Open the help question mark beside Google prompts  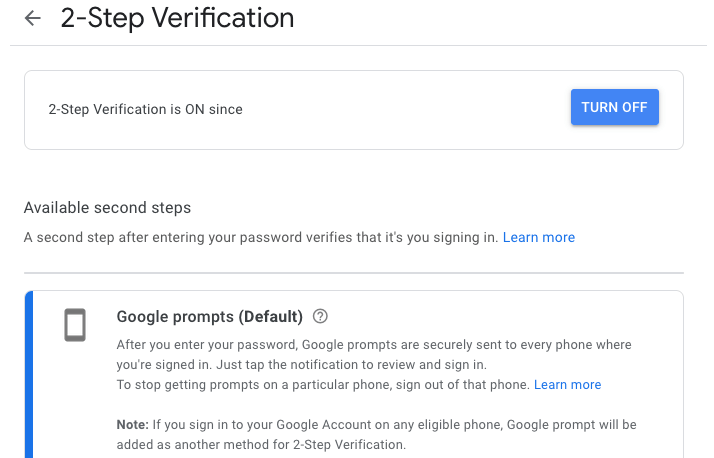click(x=320, y=316)
